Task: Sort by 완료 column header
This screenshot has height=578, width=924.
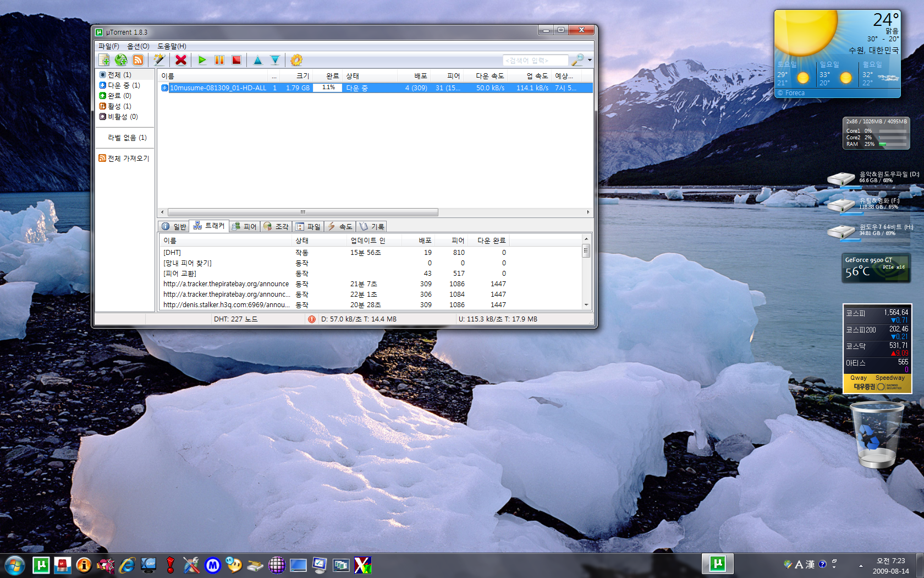Action: pyautogui.click(x=327, y=76)
